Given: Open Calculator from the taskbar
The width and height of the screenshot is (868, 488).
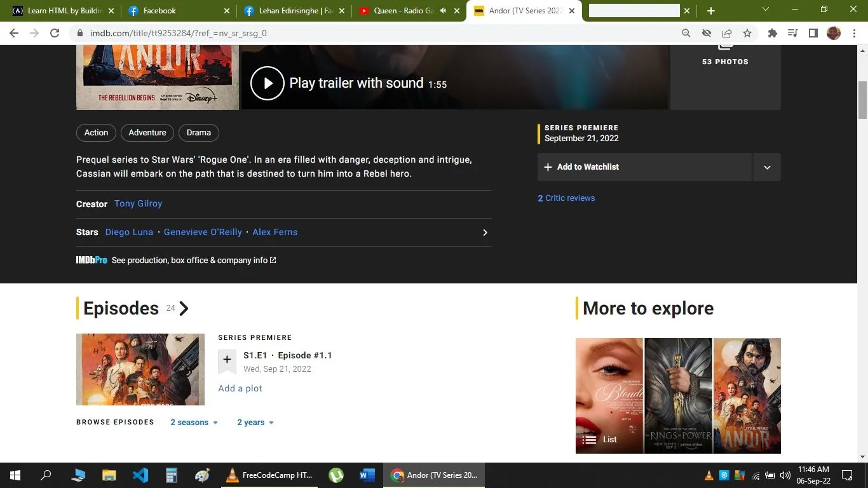Looking at the screenshot, I should 172,475.
